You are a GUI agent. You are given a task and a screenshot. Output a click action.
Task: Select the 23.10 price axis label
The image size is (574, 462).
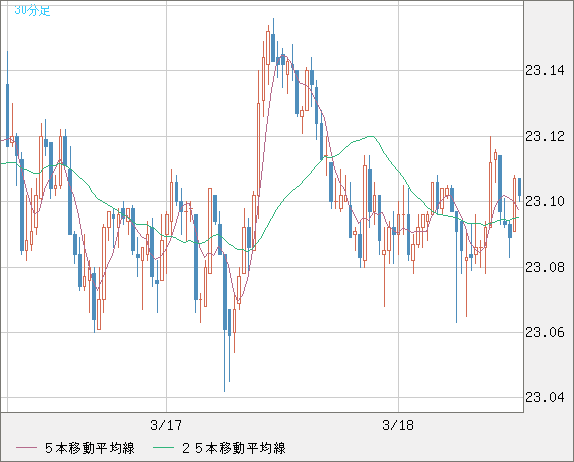point(545,201)
